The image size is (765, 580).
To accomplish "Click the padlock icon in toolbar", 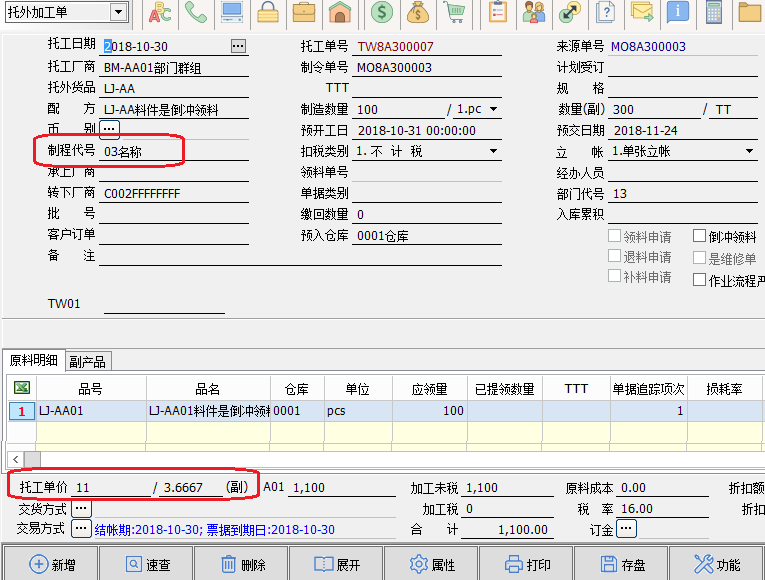I will [x=268, y=13].
